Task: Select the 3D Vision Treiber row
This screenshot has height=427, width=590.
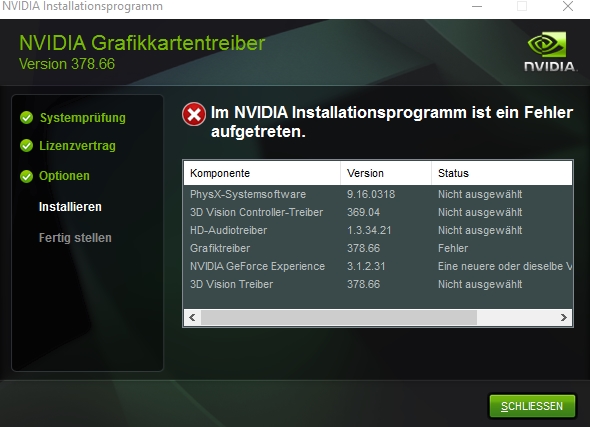Action: (378, 284)
